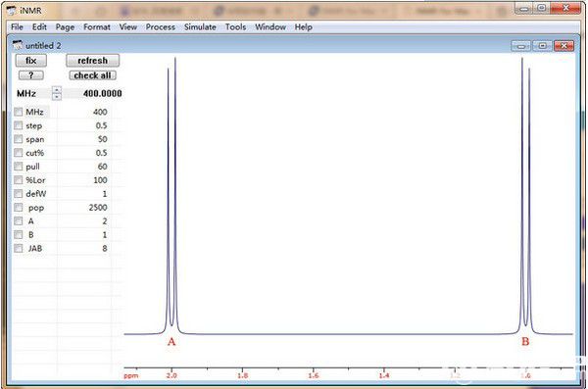
Task: Open the Process menu
Action: 161,27
